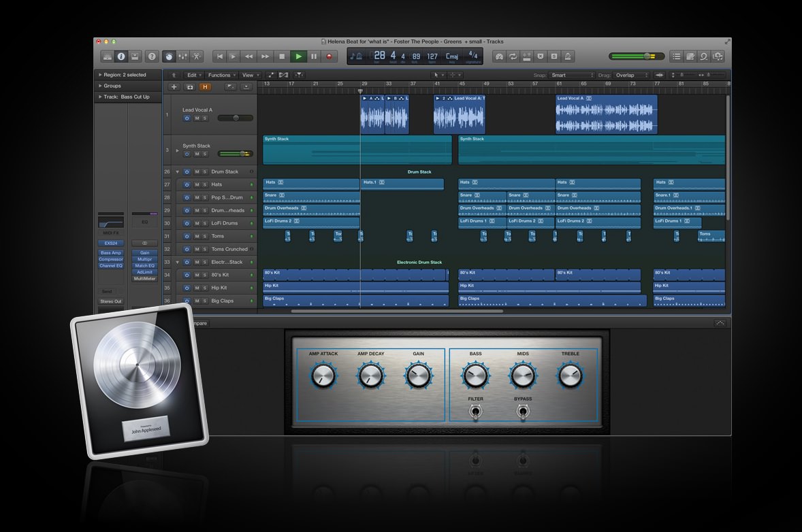Toggle waveform zoom button

(659, 75)
